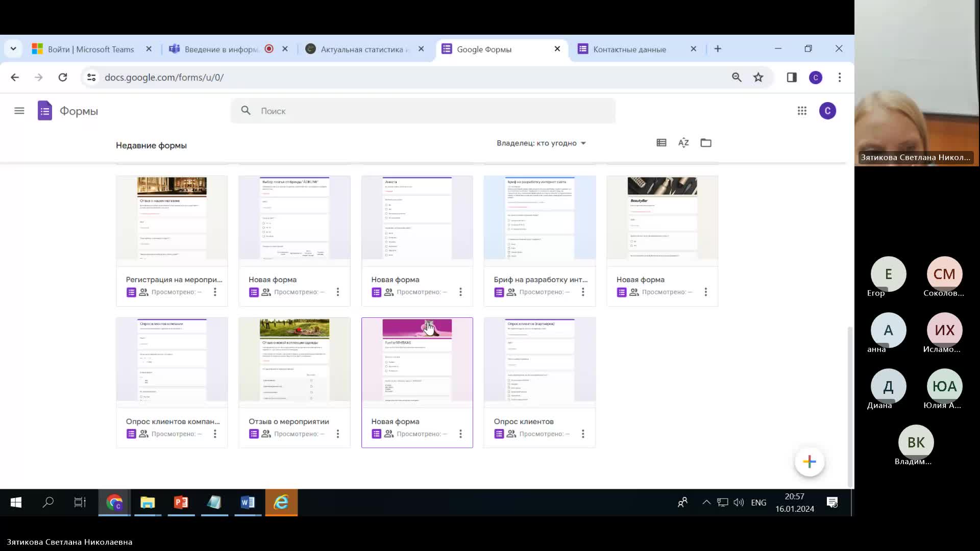
Task: Open the Google account avatar in Forms header
Action: pos(827,111)
